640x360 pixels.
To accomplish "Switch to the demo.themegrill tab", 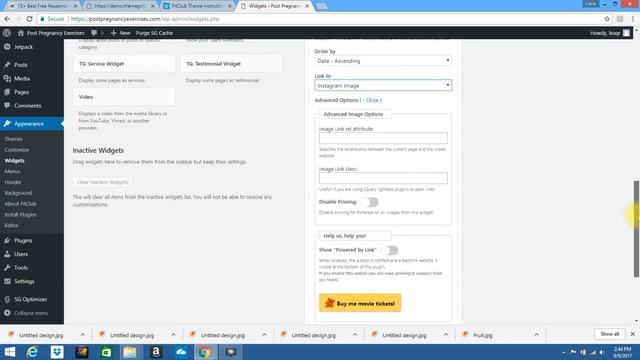I will click(121, 6).
